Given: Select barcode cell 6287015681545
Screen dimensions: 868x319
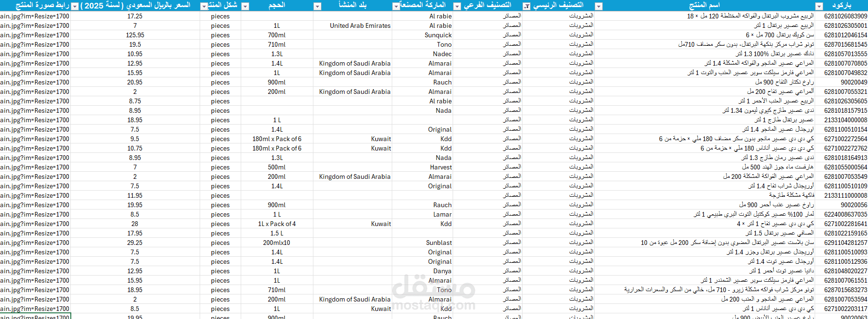Looking at the screenshot, I should (x=842, y=44).
